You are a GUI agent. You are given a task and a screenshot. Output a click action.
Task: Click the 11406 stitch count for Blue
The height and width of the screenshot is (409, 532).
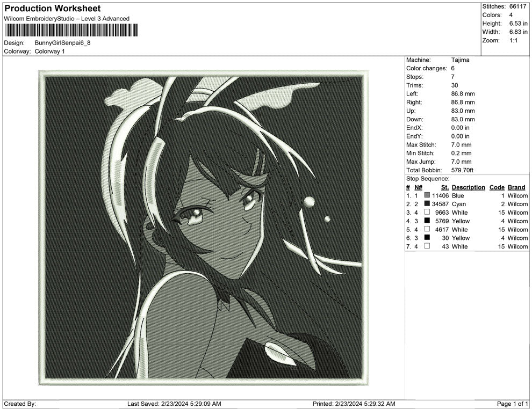(x=441, y=195)
